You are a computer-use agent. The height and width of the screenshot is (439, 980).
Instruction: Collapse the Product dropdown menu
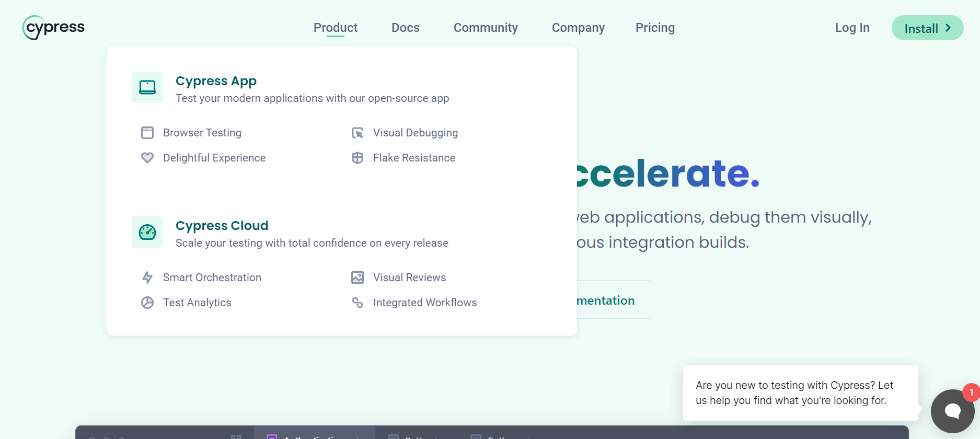(x=335, y=28)
